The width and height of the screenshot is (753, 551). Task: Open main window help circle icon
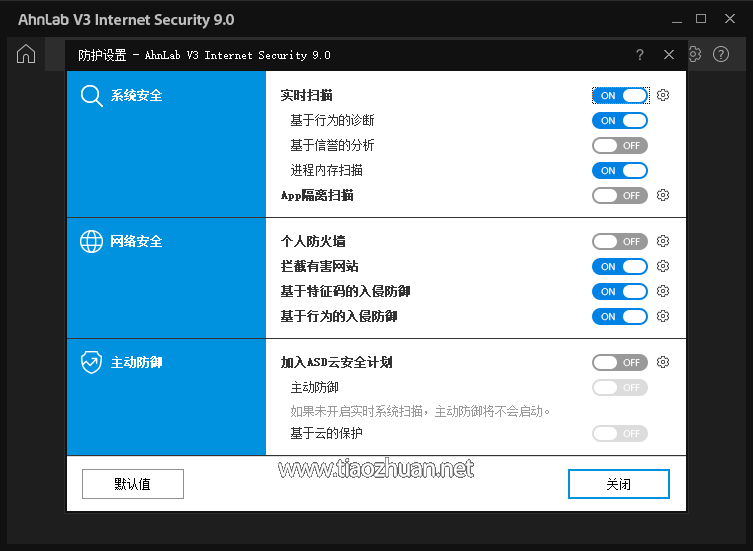[x=721, y=54]
